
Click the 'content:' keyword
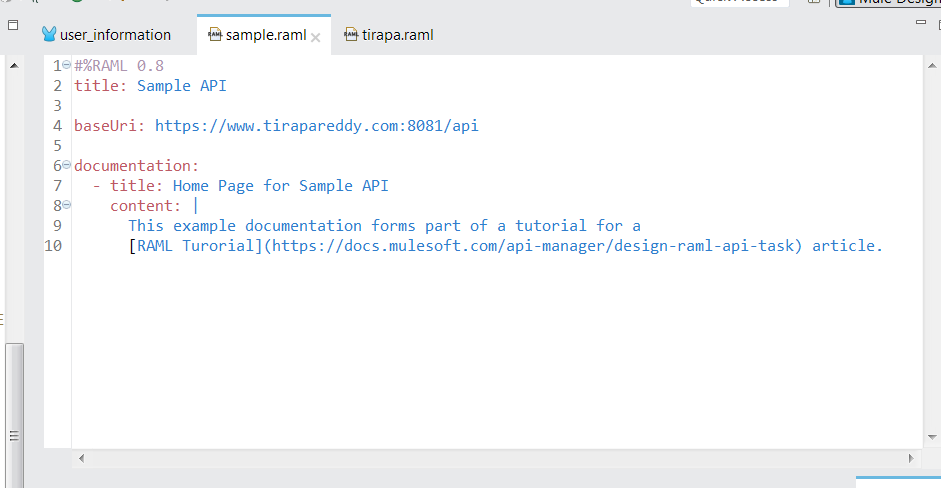[x=145, y=206]
